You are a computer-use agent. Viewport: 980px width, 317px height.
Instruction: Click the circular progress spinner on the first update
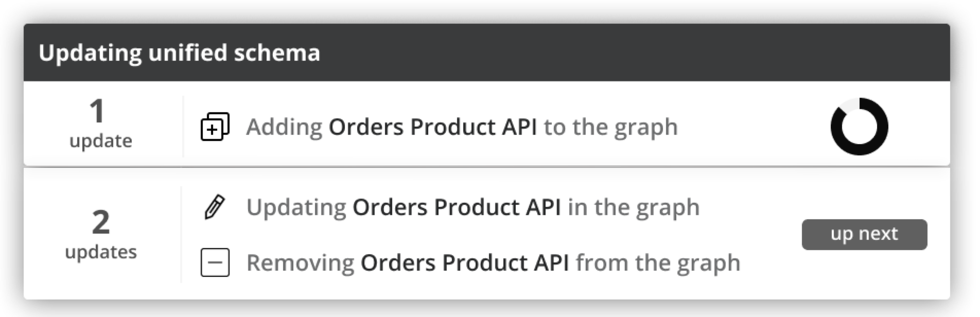tap(859, 125)
